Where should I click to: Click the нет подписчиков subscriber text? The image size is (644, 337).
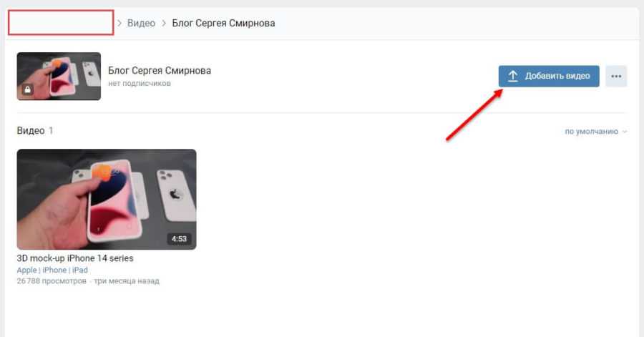tap(140, 83)
